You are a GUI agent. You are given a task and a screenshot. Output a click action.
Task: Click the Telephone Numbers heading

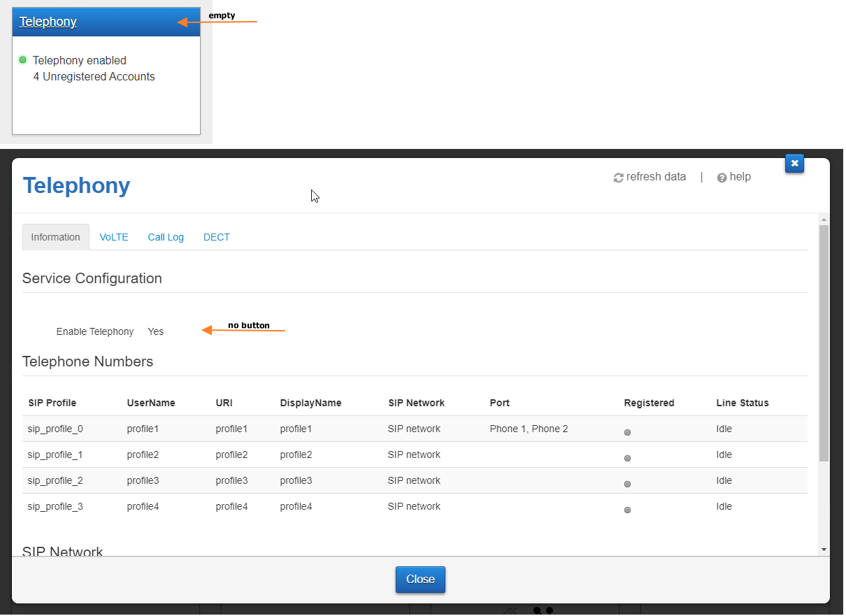click(x=88, y=361)
